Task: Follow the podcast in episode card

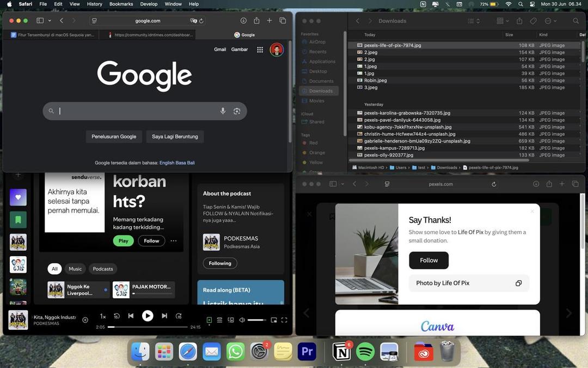Action: [x=151, y=241]
